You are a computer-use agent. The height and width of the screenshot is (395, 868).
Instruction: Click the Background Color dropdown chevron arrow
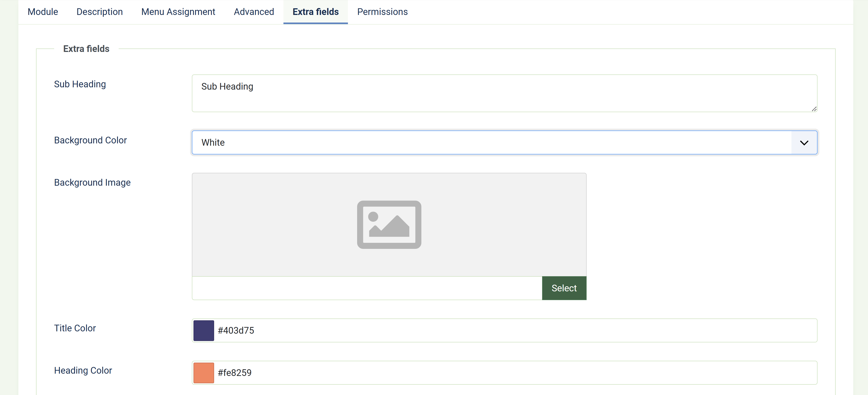pyautogui.click(x=804, y=143)
